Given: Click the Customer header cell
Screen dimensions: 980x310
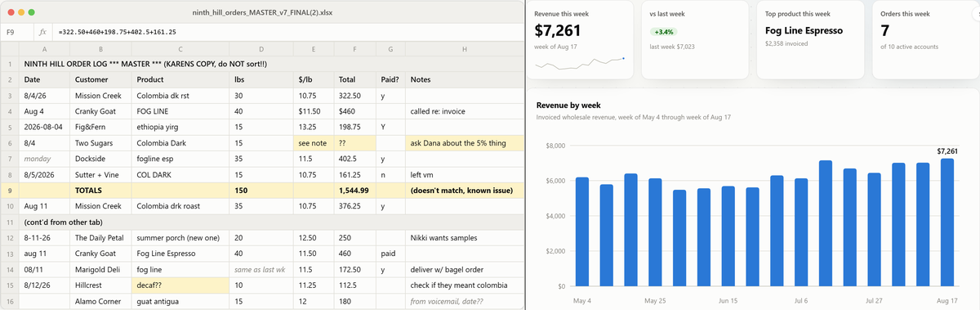Looking at the screenshot, I should pos(101,79).
